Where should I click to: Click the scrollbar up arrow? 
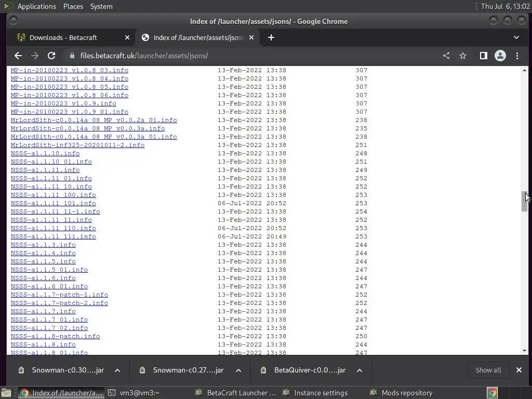[524, 70]
